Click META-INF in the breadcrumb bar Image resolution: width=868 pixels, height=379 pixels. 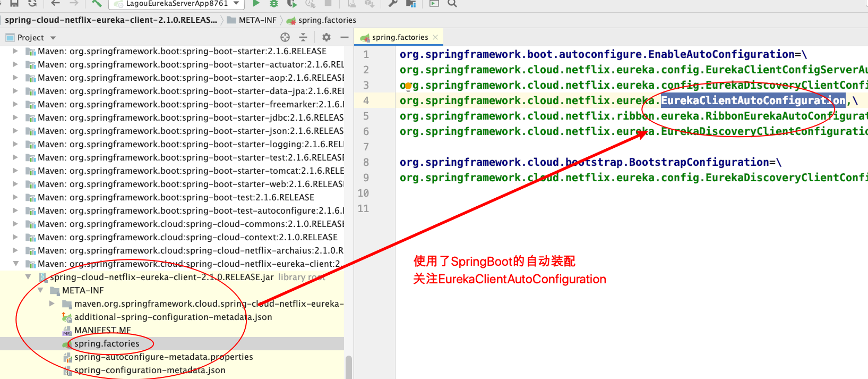tap(257, 20)
